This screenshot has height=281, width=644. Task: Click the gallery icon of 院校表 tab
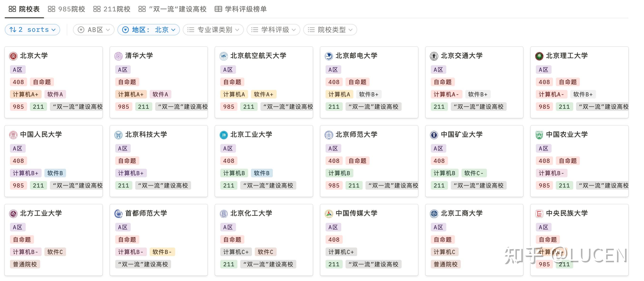12,9
